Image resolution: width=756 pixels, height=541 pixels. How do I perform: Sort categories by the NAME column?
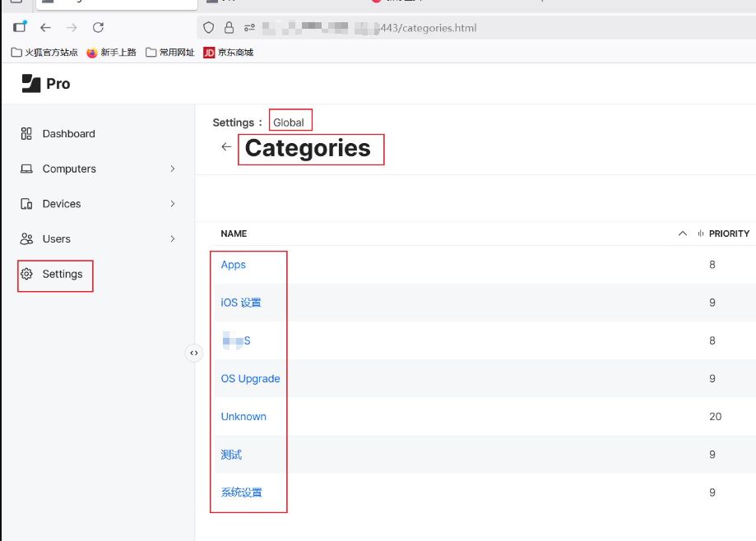[234, 234]
